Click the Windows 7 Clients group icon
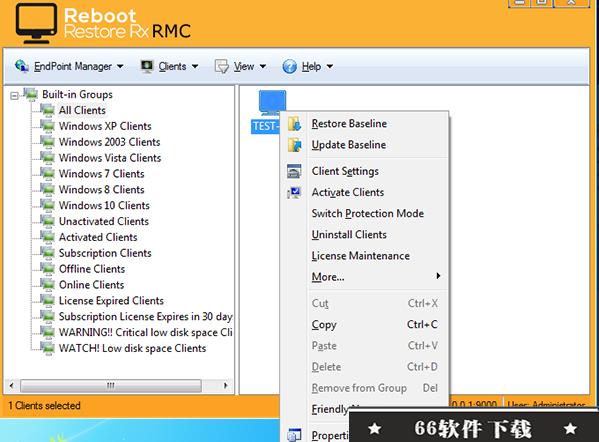This screenshot has width=599, height=442. coord(48,174)
